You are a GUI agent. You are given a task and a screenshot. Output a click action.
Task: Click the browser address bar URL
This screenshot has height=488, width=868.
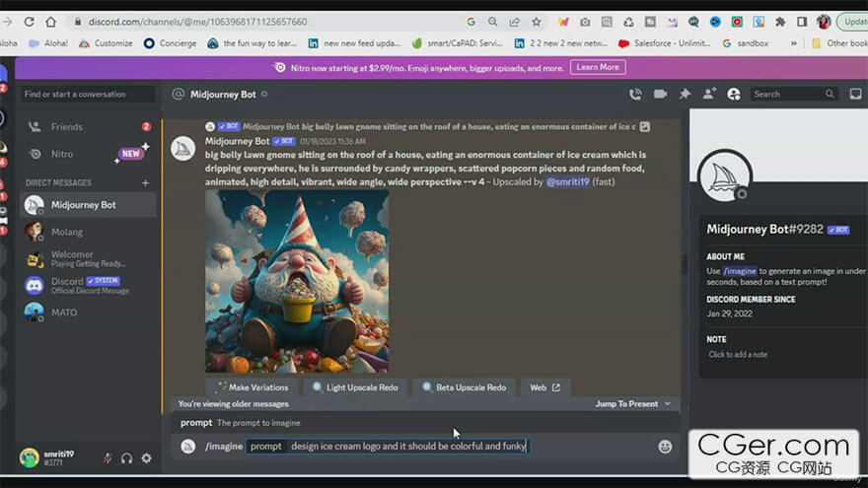click(x=197, y=22)
